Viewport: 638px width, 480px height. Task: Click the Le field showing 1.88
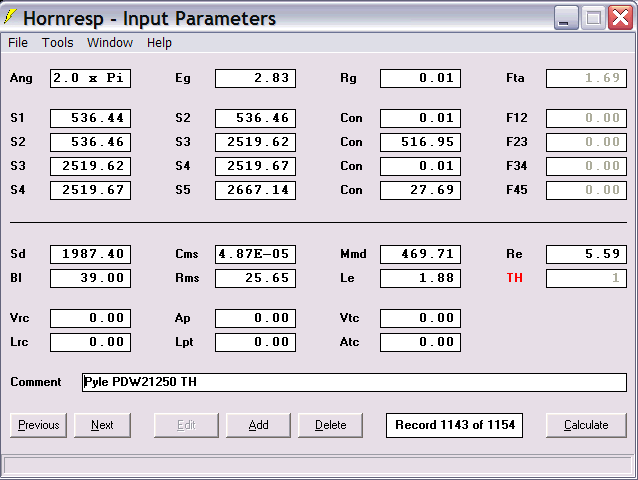[x=420, y=278]
